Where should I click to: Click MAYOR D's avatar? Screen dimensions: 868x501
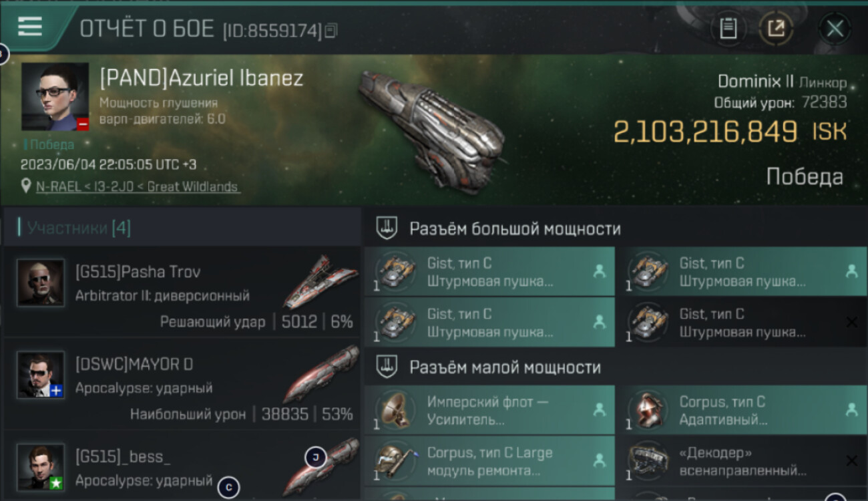(x=41, y=374)
